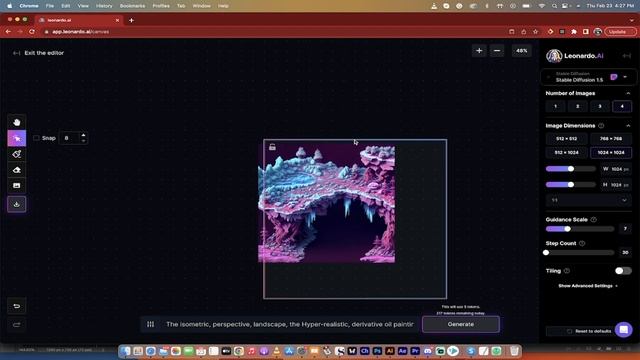Undo the last canvas action

[17, 306]
